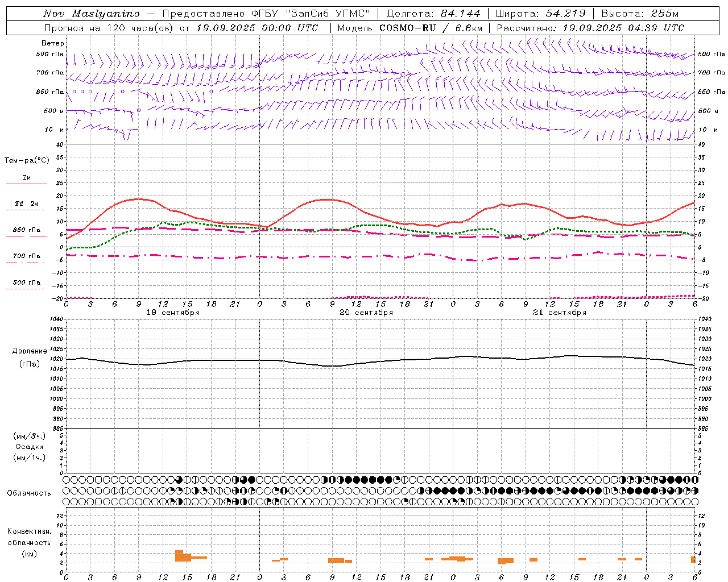The height and width of the screenshot is (582, 728).
Task: Click the 'Конвективн.' convective cloud label
Action: (x=29, y=531)
